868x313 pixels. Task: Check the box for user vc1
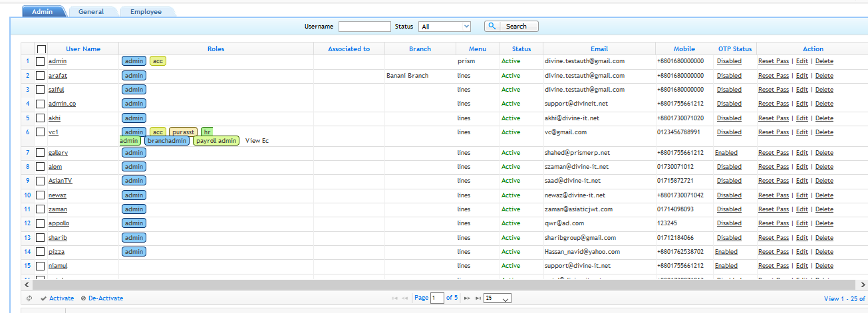click(x=40, y=132)
